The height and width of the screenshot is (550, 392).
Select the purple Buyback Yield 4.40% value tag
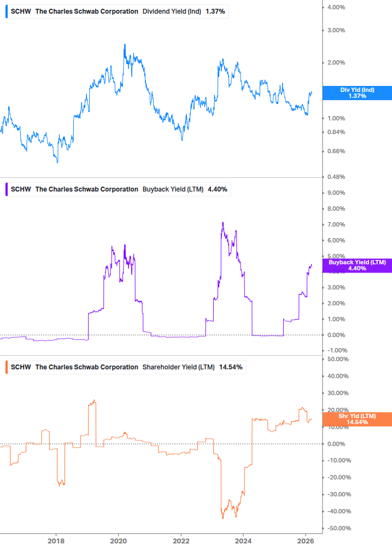click(357, 265)
